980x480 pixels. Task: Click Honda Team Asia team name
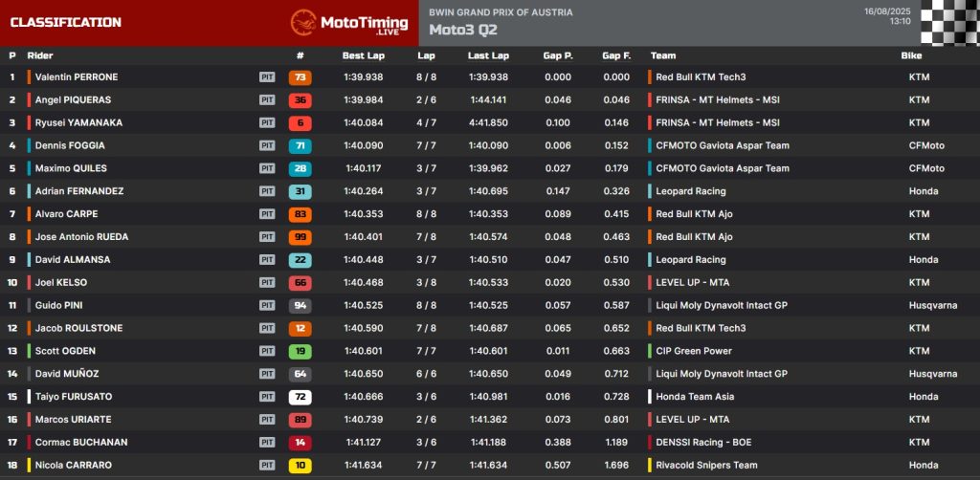694,397
